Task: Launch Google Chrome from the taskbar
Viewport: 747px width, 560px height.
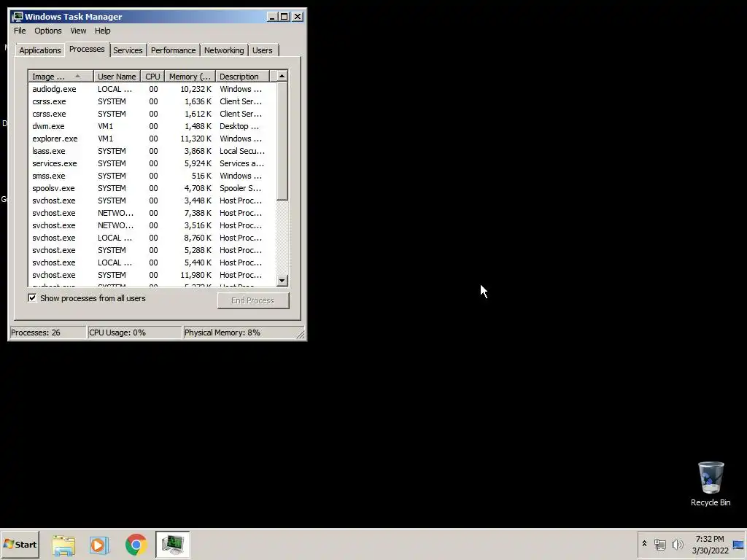Action: pos(136,545)
